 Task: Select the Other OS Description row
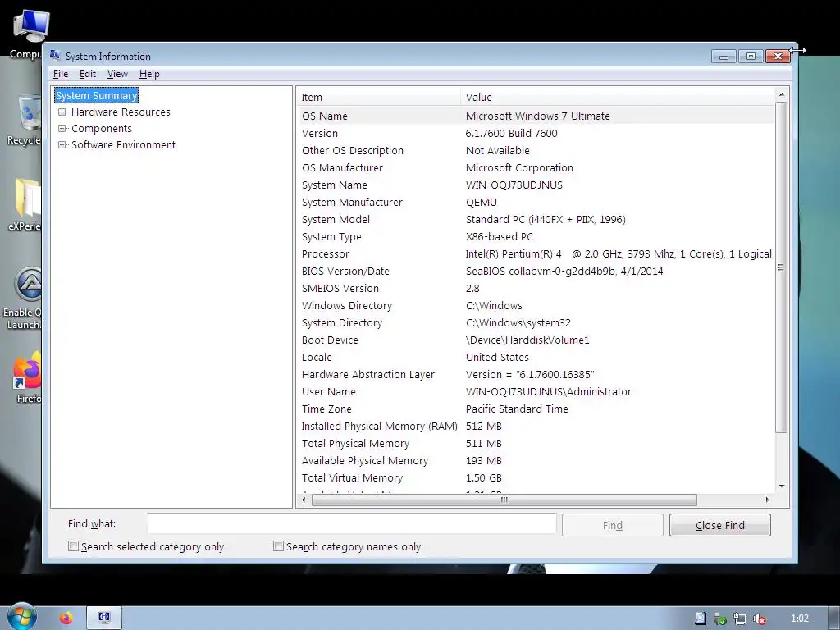pyautogui.click(x=535, y=151)
